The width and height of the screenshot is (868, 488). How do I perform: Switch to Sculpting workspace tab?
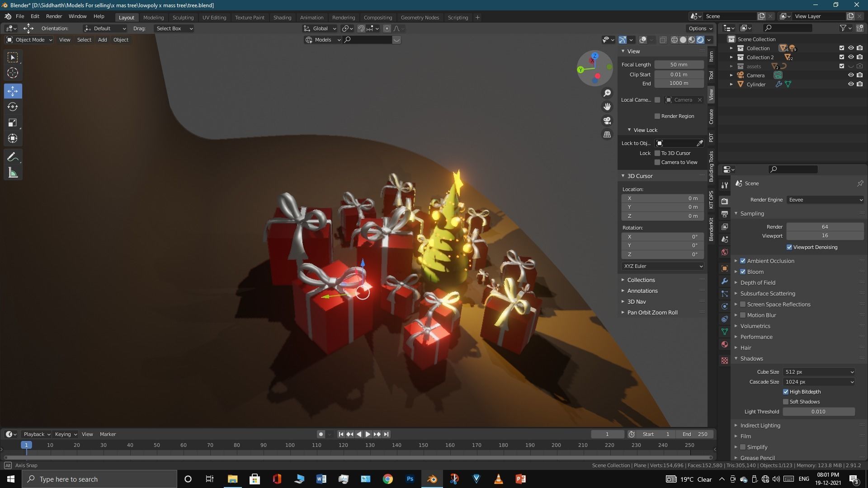pos(183,17)
